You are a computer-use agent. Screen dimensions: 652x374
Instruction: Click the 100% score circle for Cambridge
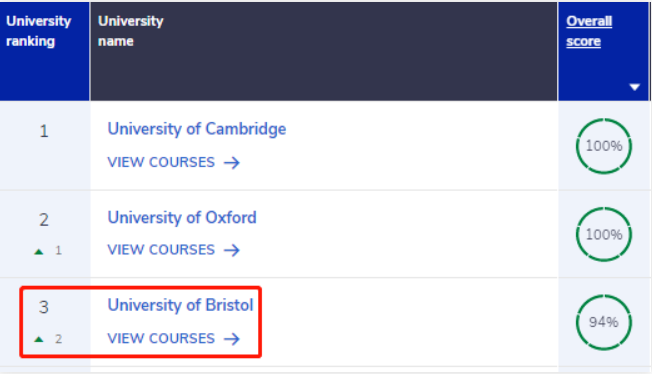pyautogui.click(x=604, y=146)
